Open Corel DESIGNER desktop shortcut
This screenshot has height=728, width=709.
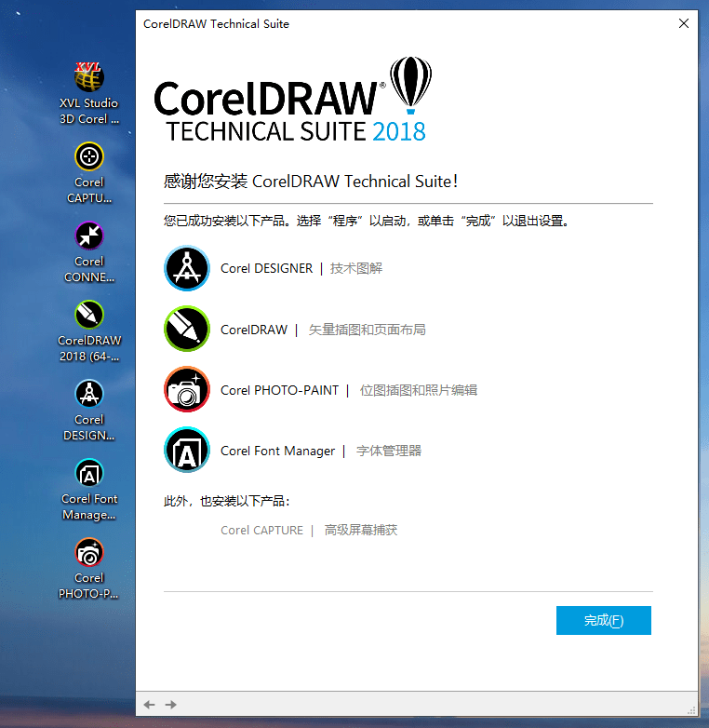88,411
